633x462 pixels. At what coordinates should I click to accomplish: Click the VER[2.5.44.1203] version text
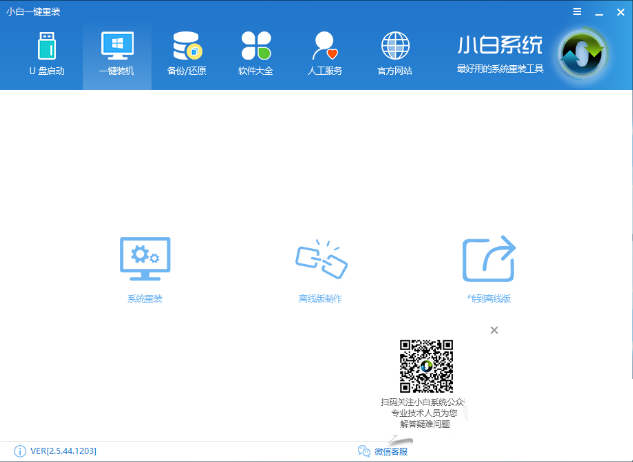tap(66, 451)
